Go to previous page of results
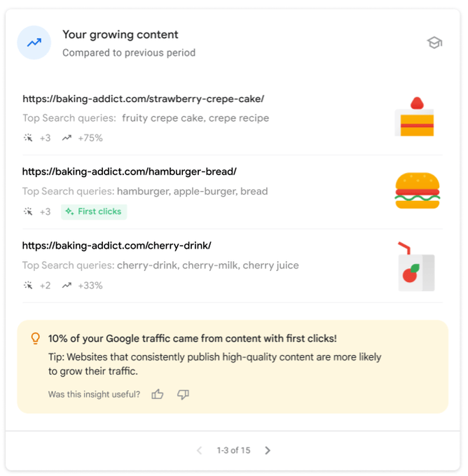This screenshot has width=468, height=476. (200, 450)
